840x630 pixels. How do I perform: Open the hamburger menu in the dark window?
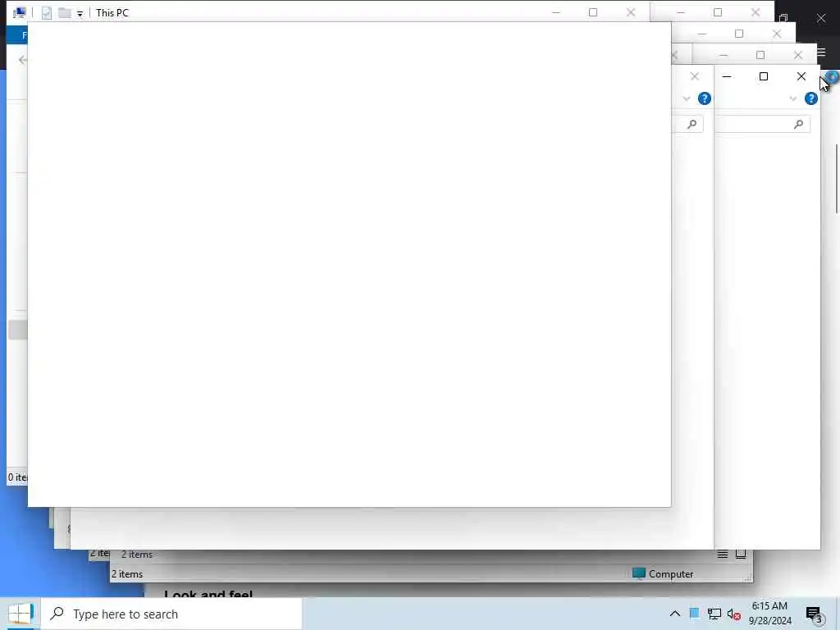(x=822, y=52)
